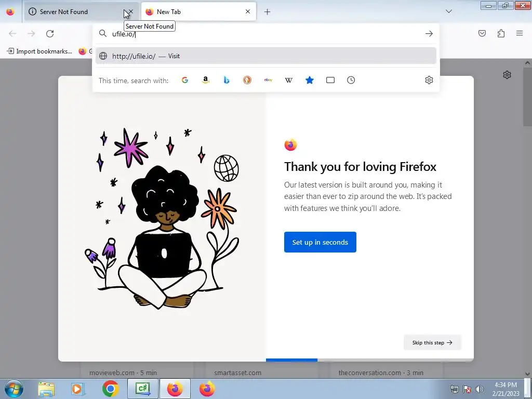Open search settings gear in urlbar
Screen dimensions: 532x399
click(429, 80)
